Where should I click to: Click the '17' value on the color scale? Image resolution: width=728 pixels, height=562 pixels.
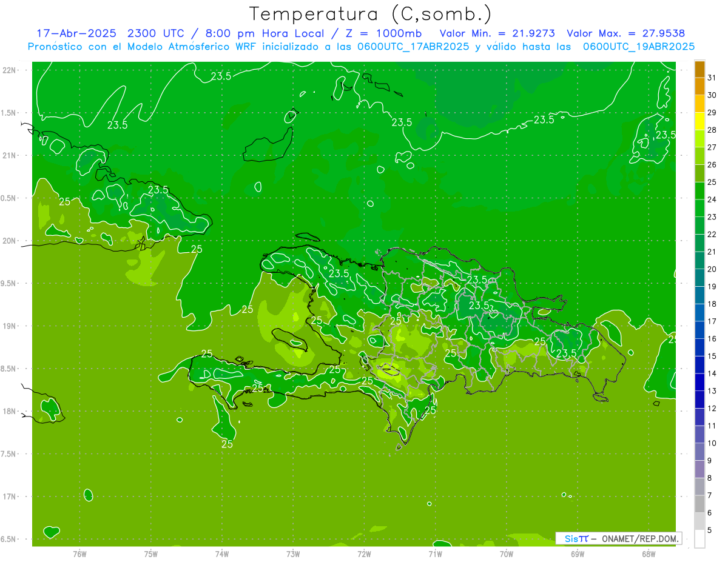(712, 321)
